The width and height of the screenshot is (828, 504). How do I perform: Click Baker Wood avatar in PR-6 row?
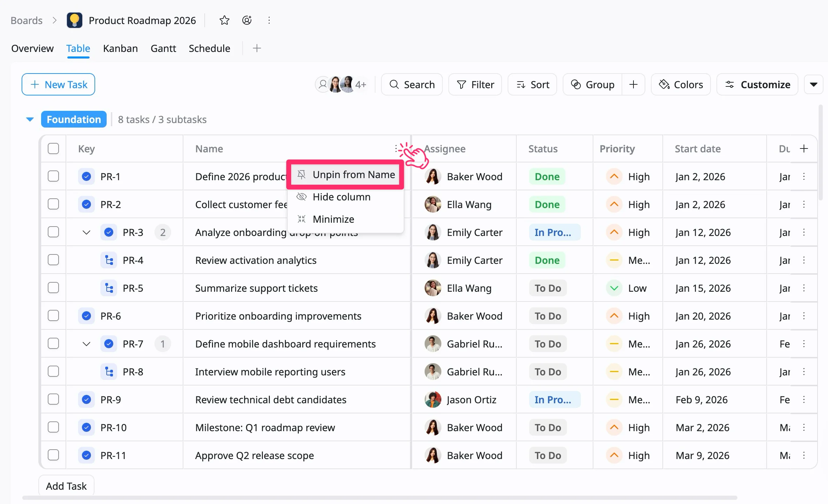(433, 316)
